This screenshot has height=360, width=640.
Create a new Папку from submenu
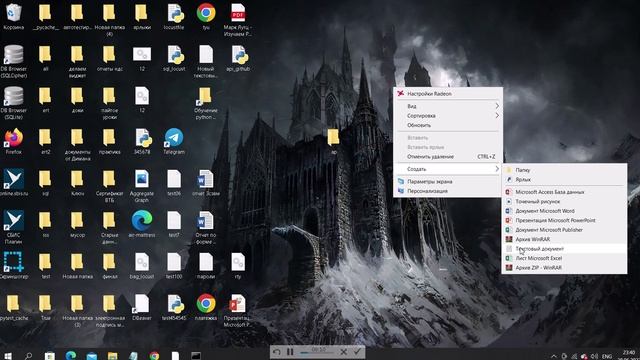[564, 170]
